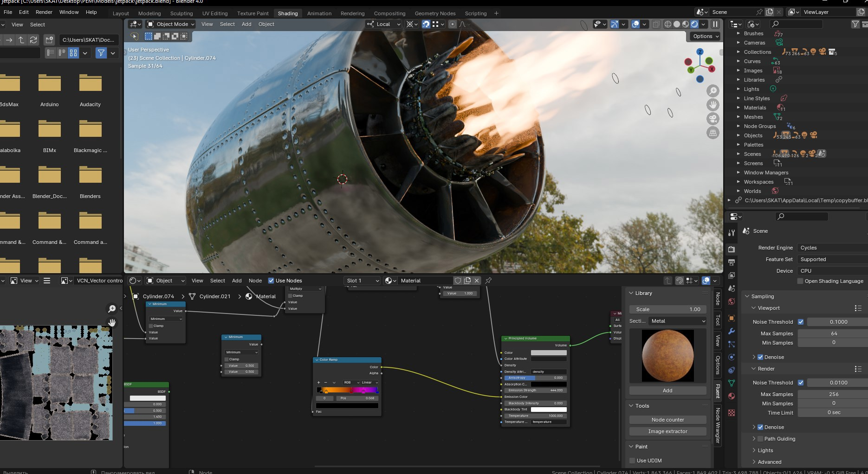The height and width of the screenshot is (474, 868).
Task: Click the Library Scale slider
Action: pyautogui.click(x=667, y=309)
